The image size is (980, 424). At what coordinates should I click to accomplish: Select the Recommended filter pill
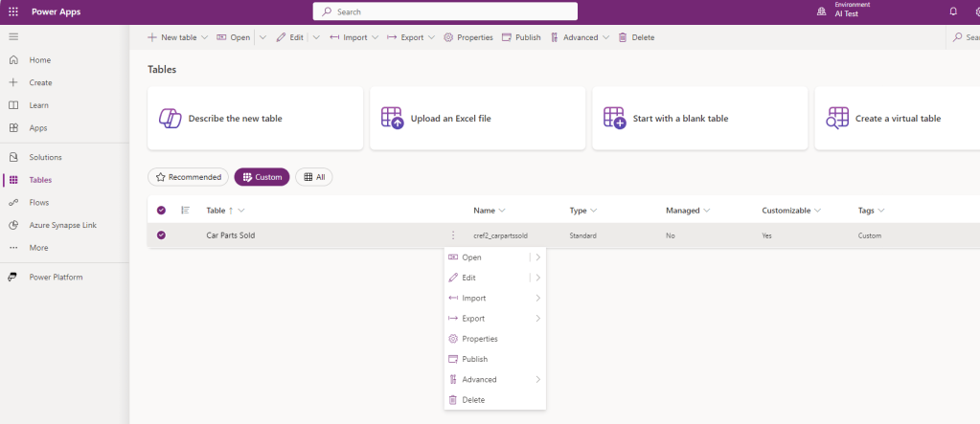point(189,177)
